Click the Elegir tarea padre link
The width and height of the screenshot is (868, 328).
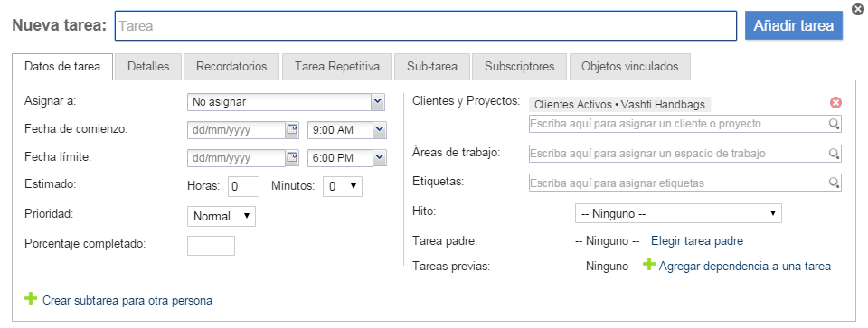tap(697, 240)
